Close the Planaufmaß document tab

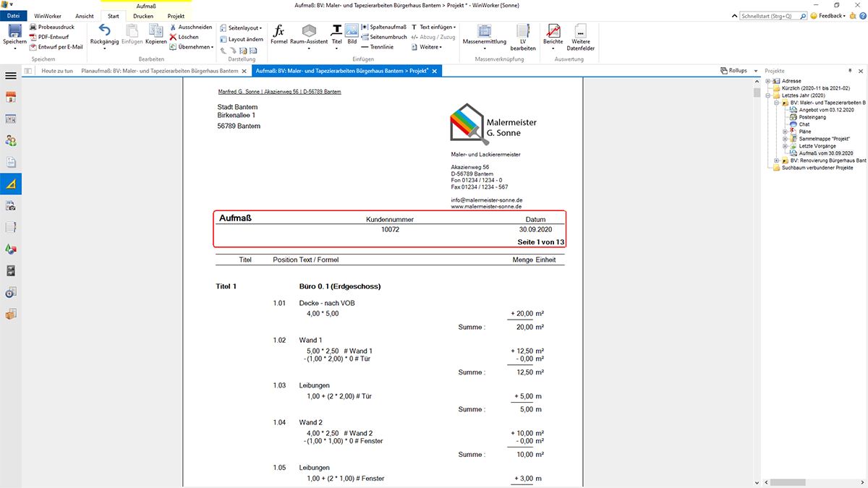pos(244,71)
